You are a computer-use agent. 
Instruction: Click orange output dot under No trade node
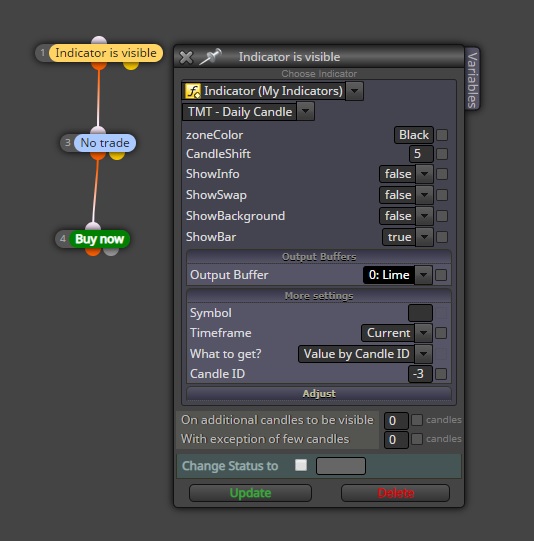pos(98,156)
